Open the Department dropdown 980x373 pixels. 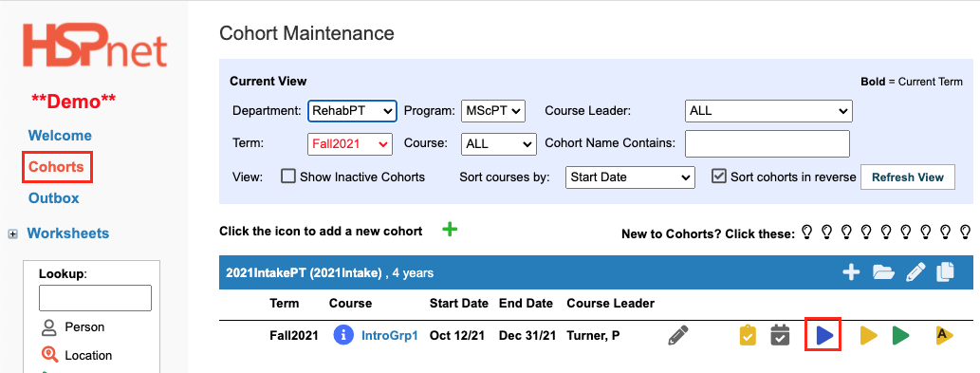coord(352,111)
